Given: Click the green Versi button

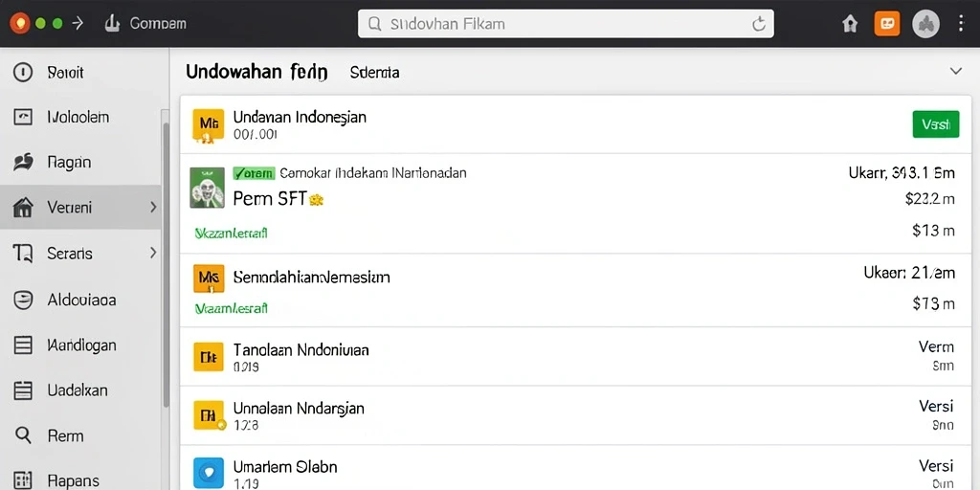Looking at the screenshot, I should pyautogui.click(x=936, y=123).
